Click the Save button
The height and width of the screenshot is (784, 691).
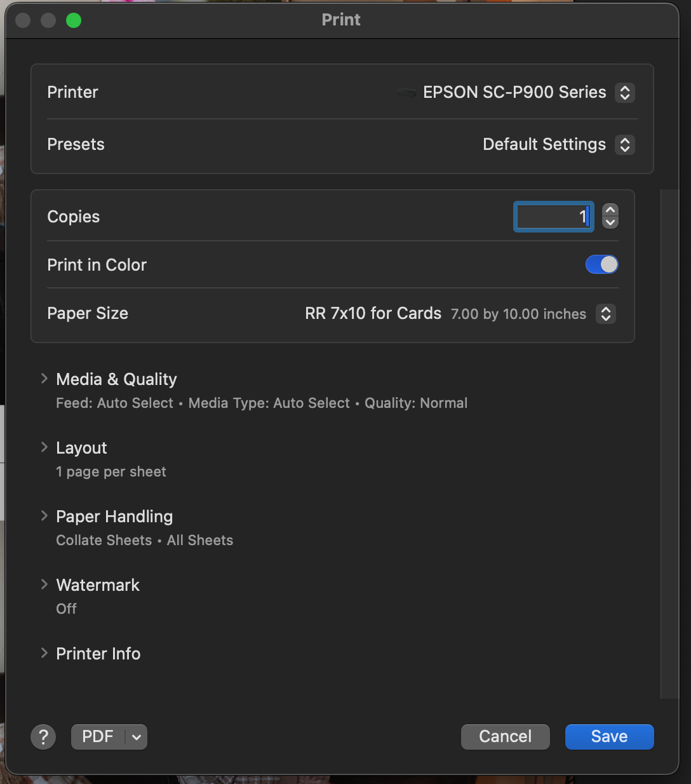click(x=608, y=736)
